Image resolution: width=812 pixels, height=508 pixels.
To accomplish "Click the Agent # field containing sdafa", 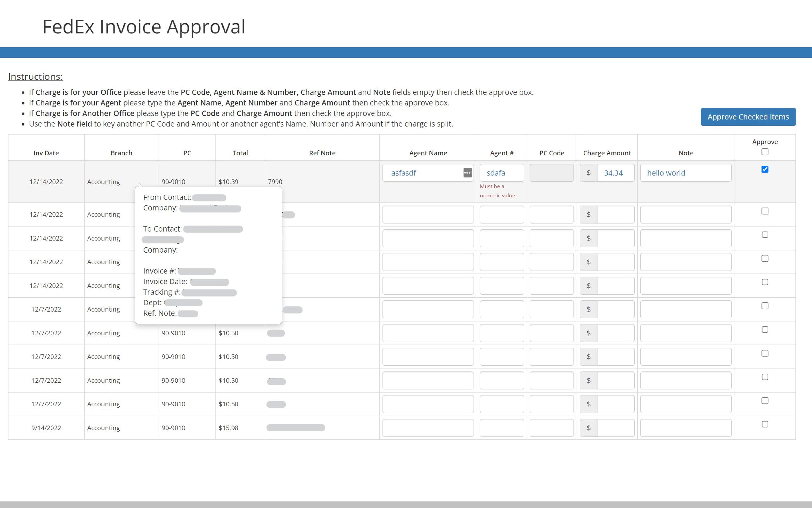I will click(x=502, y=173).
